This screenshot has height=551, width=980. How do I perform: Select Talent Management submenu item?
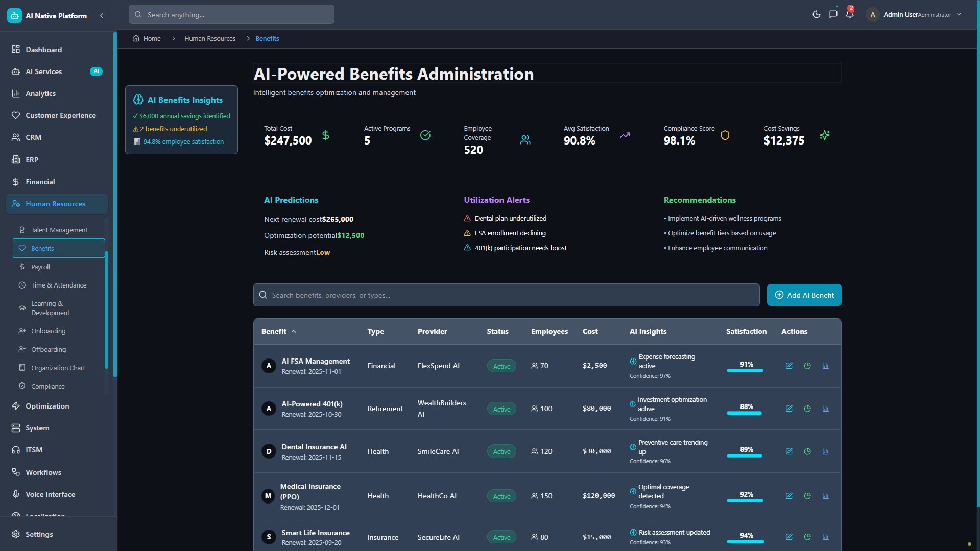click(x=59, y=230)
